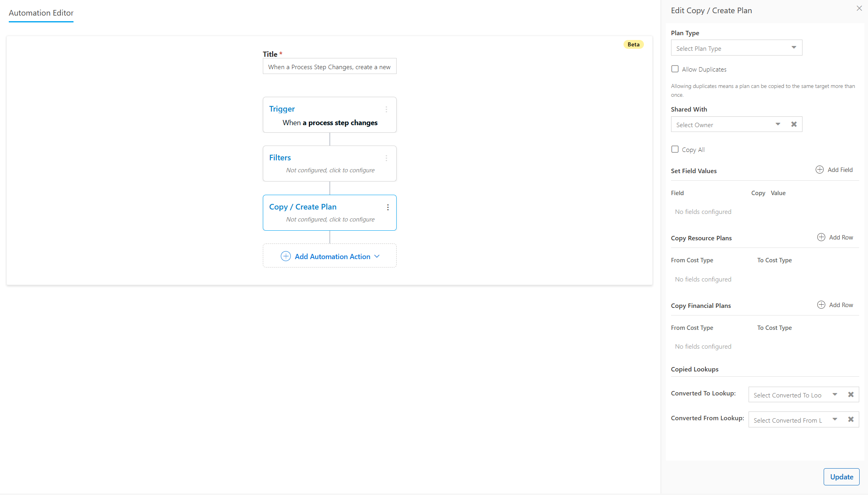
Task: Click the plus icon in Add Automation Action
Action: [x=286, y=256]
